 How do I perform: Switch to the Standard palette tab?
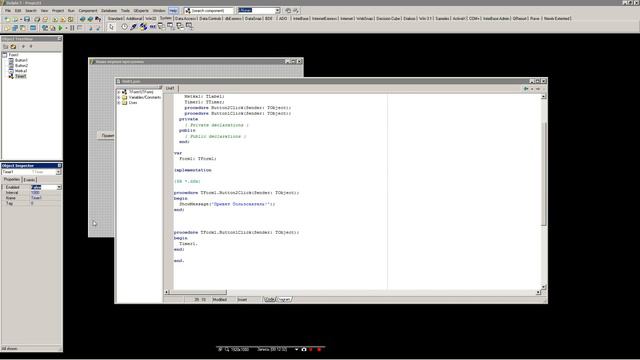pos(115,19)
